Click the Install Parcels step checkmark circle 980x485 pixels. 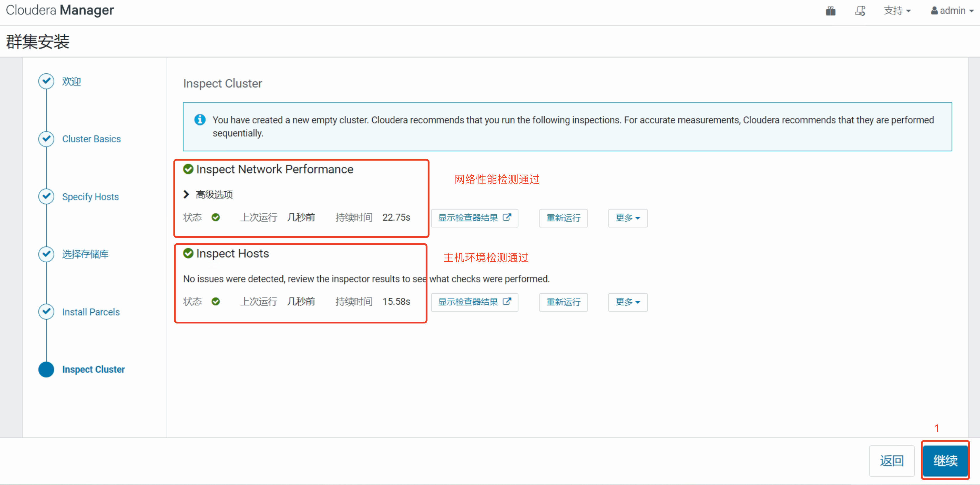pyautogui.click(x=46, y=311)
